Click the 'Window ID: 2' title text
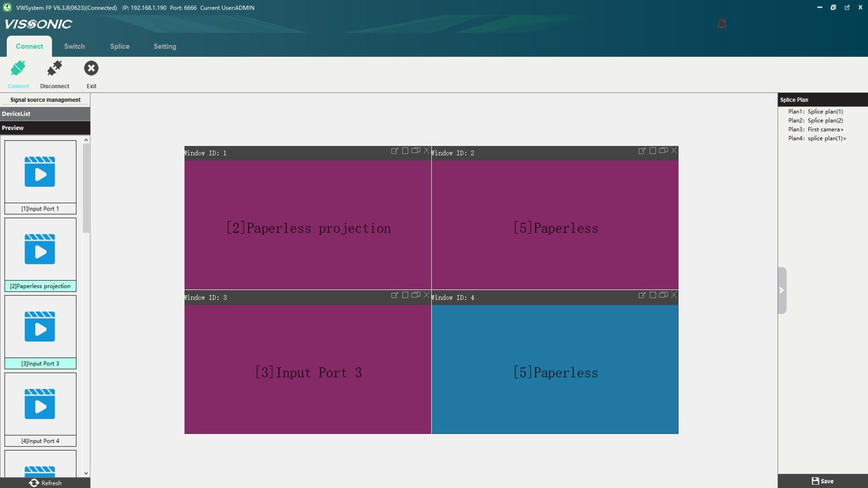The height and width of the screenshot is (488, 868). tap(453, 153)
